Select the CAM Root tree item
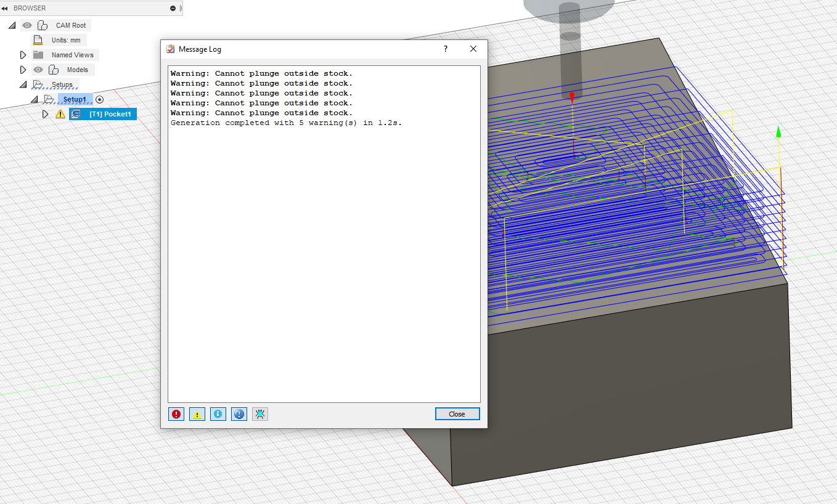The image size is (837, 504). tap(71, 25)
